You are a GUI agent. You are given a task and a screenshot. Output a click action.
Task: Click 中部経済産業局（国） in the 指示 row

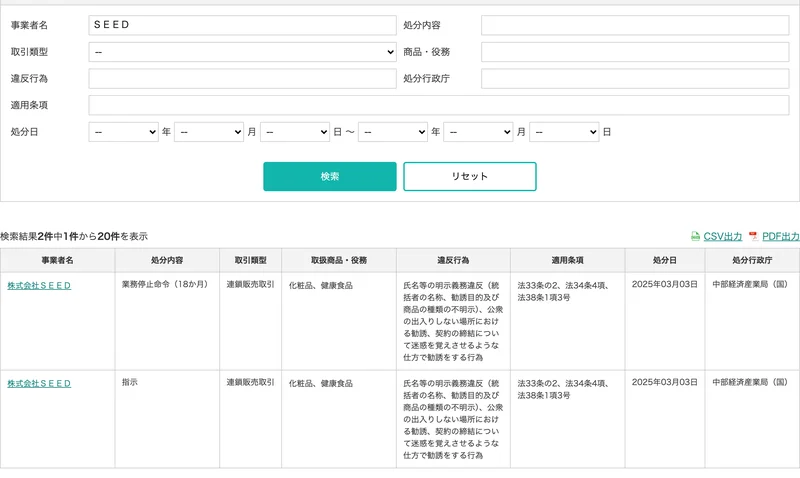coord(750,382)
